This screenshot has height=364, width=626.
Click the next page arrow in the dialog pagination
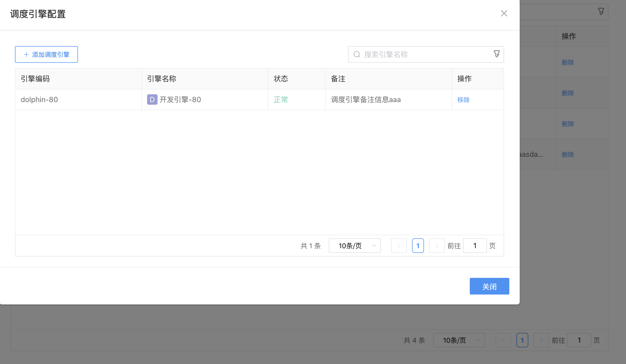[437, 245]
